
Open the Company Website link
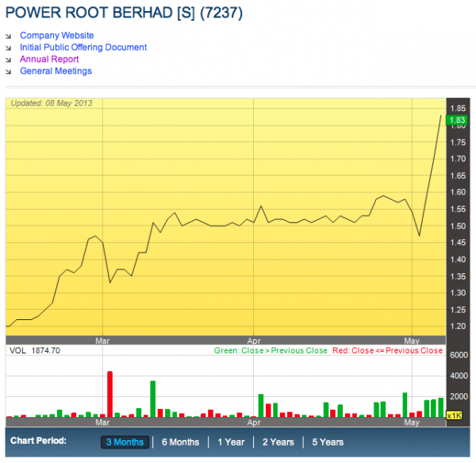tap(56, 36)
